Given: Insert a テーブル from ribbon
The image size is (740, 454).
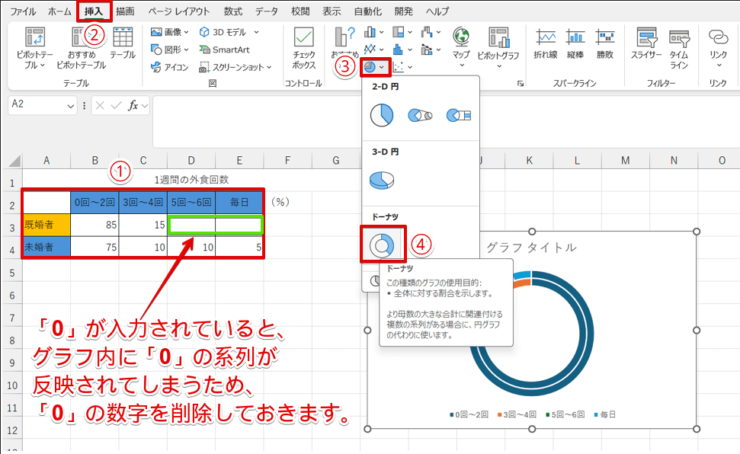Looking at the screenshot, I should [x=123, y=42].
